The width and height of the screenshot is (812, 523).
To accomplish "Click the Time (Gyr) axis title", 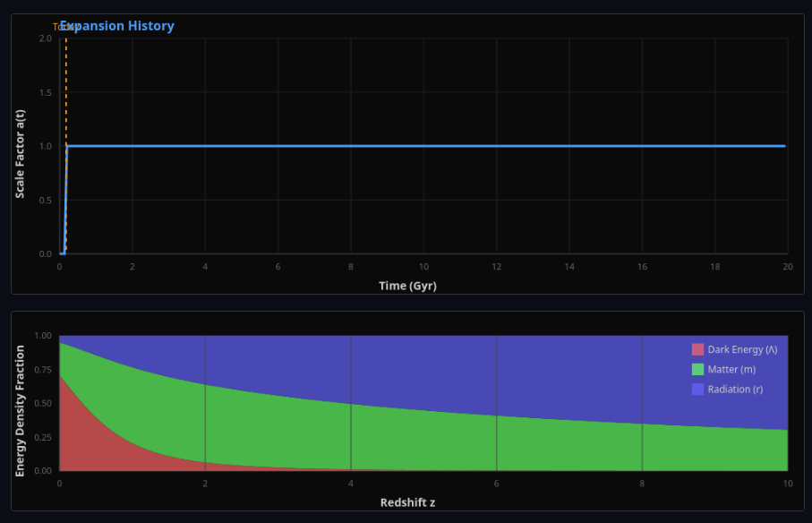I will [x=407, y=286].
